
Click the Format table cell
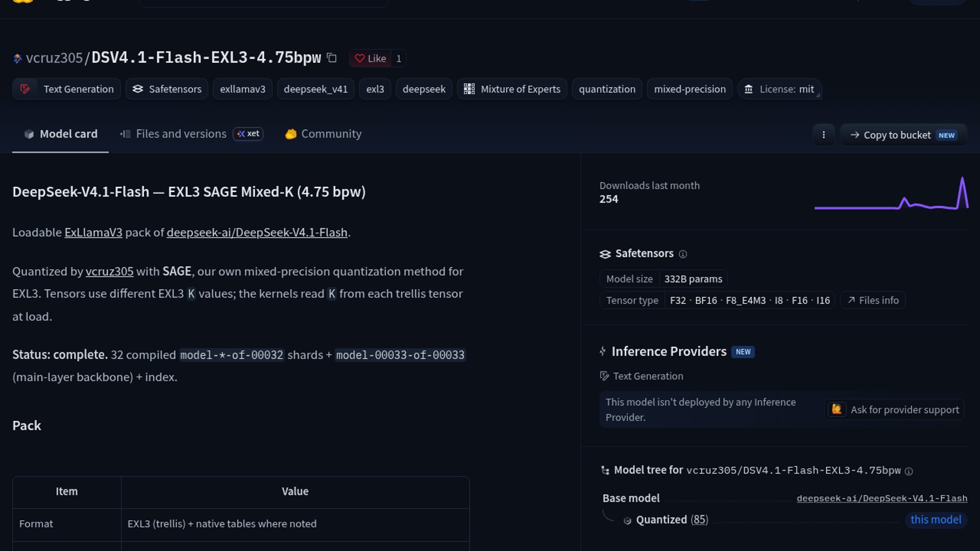pyautogui.click(x=67, y=524)
